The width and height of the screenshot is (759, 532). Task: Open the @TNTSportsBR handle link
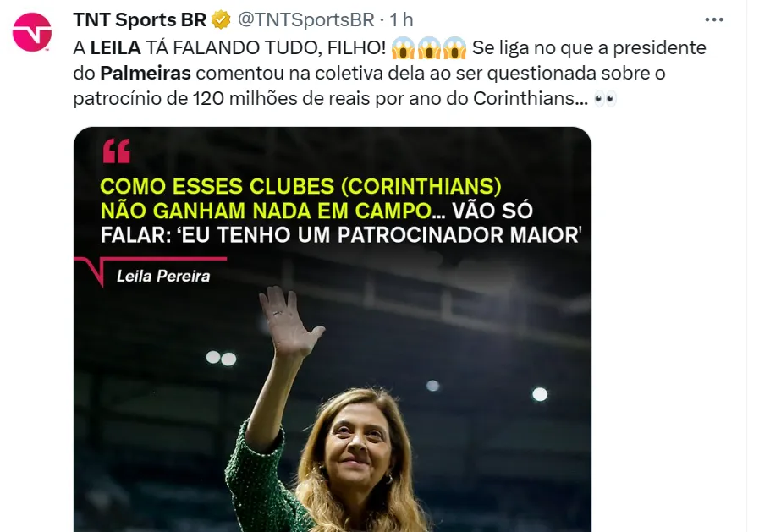click(306, 19)
